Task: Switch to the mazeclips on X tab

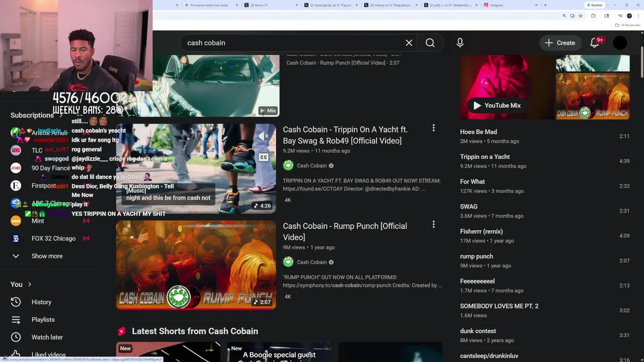Action: point(331,5)
